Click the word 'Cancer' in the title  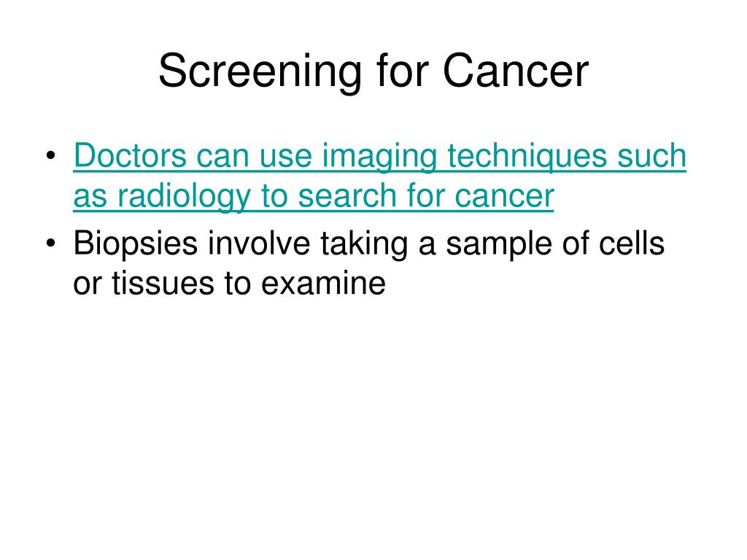click(516, 71)
